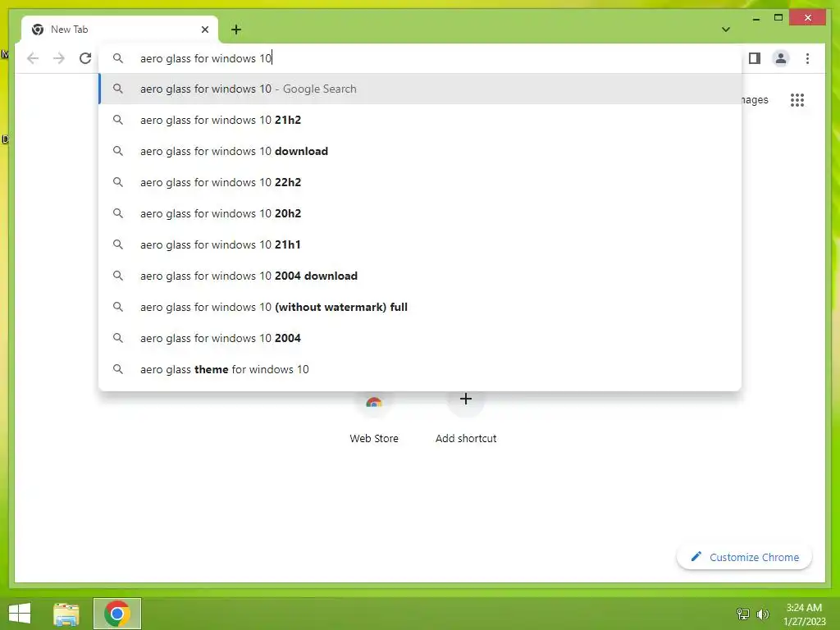
Task: Choose the '21h1' suggestion
Action: (420, 244)
